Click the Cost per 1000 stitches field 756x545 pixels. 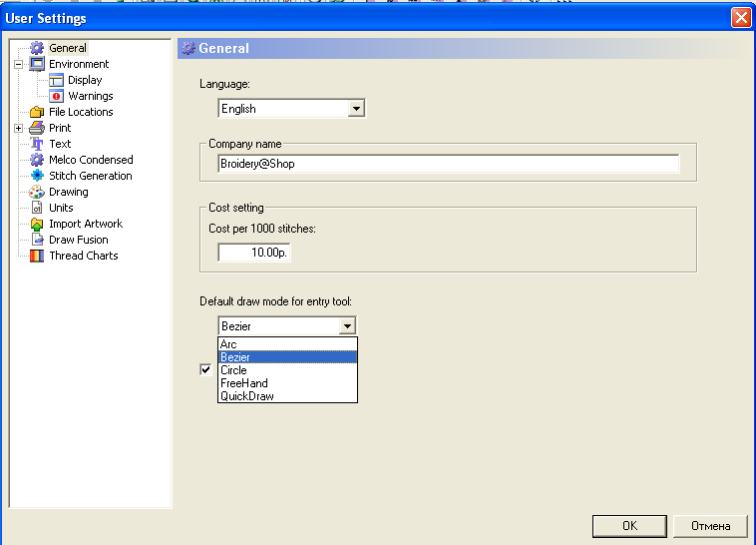254,254
